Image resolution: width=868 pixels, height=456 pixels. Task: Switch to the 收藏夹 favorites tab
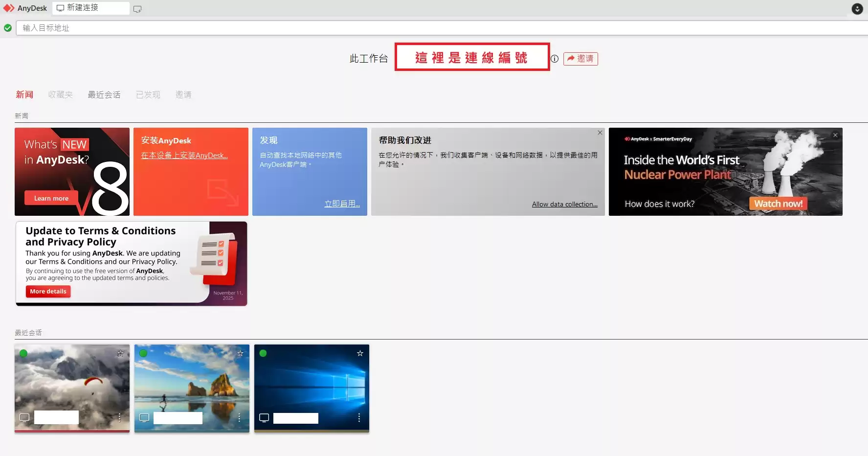coord(60,94)
